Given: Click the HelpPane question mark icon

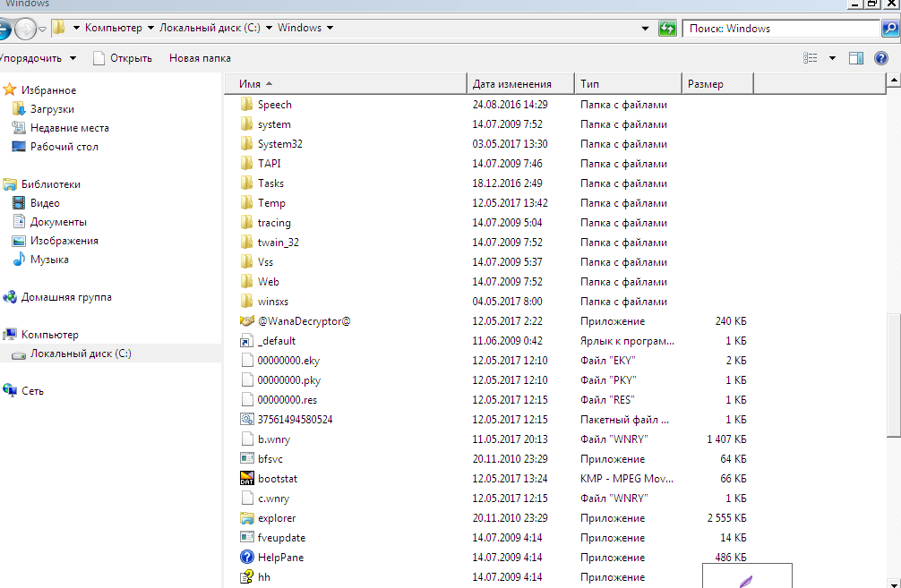Looking at the screenshot, I should tap(246, 557).
